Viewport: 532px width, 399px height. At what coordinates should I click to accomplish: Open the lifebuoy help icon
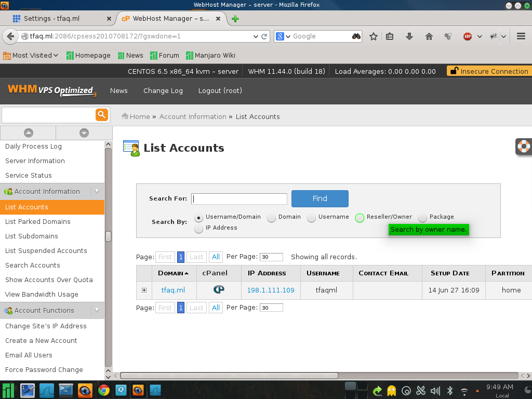tap(523, 147)
